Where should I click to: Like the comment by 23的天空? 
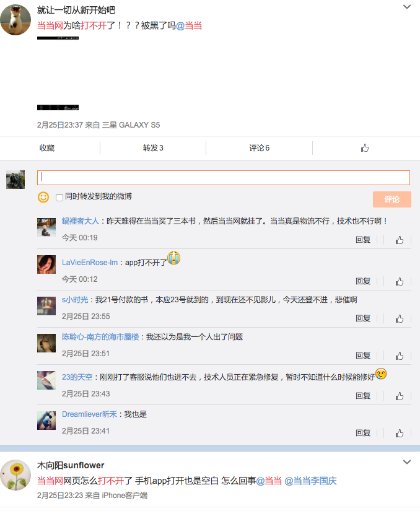click(400, 396)
